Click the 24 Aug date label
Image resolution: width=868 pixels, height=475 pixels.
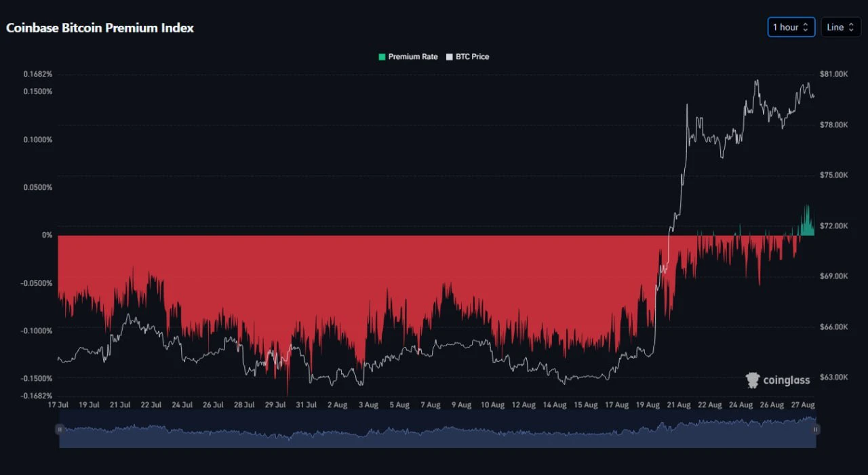point(741,405)
